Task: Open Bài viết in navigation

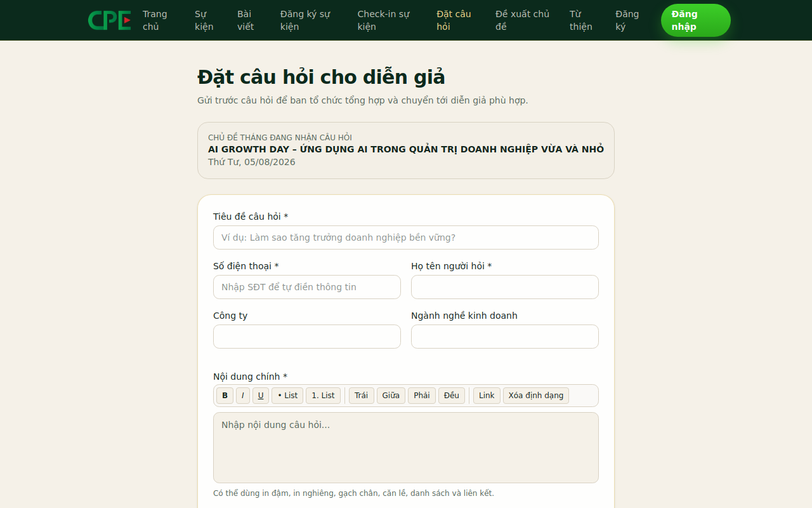Action: click(246, 20)
